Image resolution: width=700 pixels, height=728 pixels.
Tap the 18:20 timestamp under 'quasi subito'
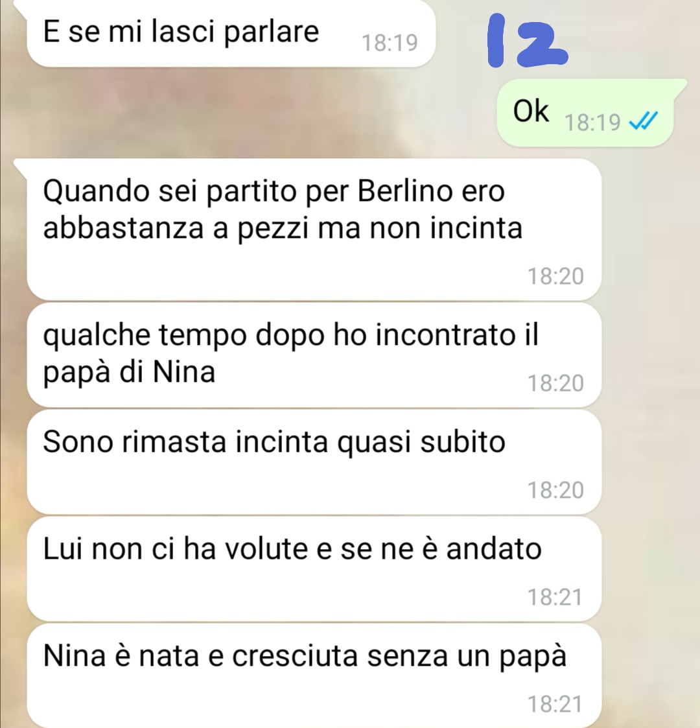(x=555, y=490)
